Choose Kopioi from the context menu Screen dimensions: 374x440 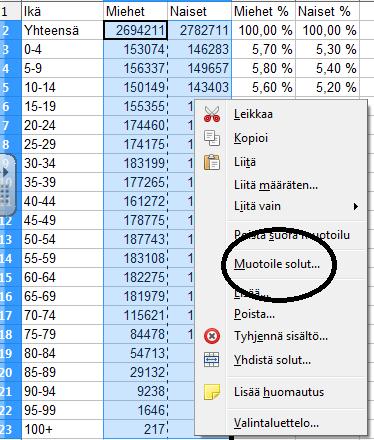point(251,138)
